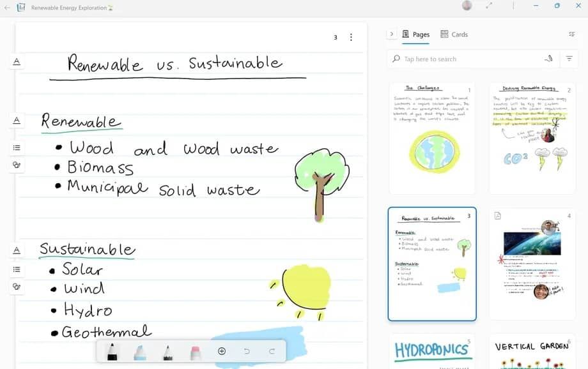588x369 pixels.
Task: Undo the last ink stroke
Action: [247, 351]
